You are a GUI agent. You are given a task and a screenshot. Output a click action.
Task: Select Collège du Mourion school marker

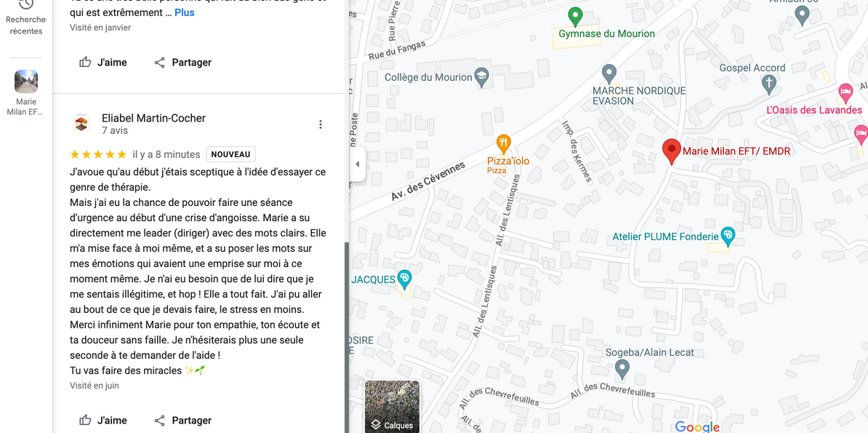[x=482, y=78]
